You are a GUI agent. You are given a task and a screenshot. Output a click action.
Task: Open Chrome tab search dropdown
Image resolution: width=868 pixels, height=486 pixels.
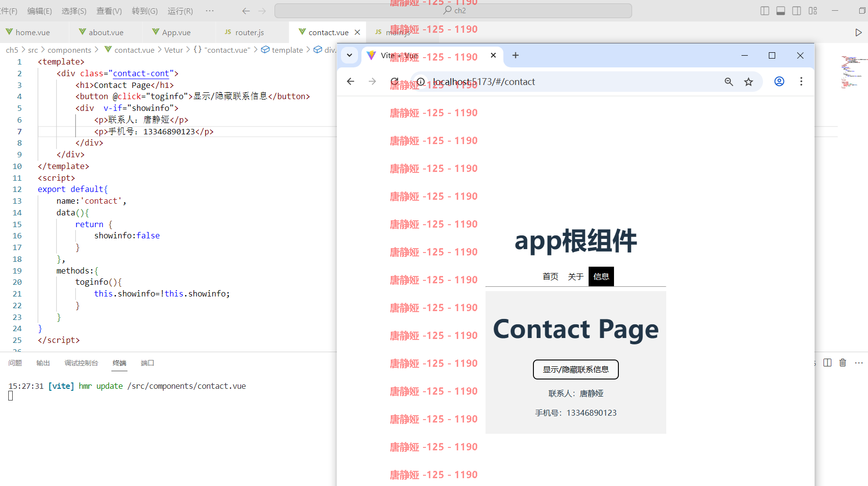point(350,55)
